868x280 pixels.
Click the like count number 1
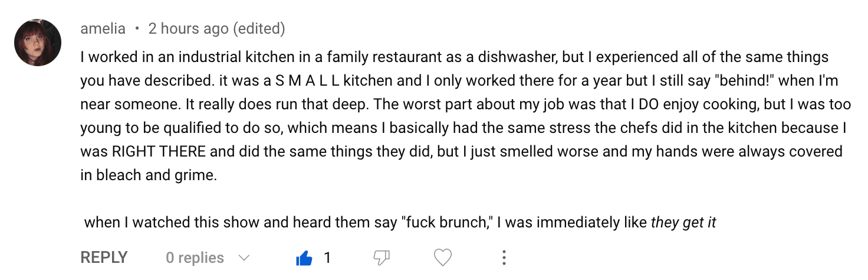[x=327, y=258]
